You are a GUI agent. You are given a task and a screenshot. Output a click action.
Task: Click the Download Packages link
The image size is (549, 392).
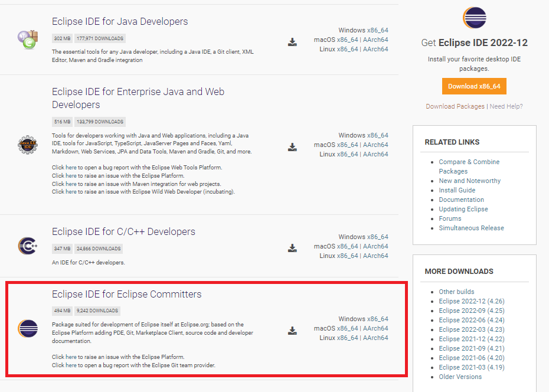(455, 106)
